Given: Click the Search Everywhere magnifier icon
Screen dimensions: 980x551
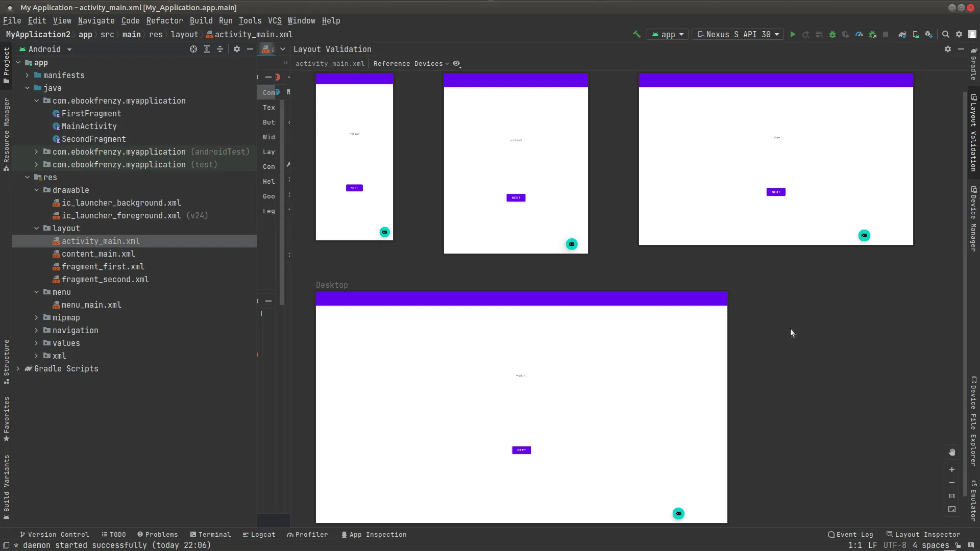Looking at the screenshot, I should point(946,34).
